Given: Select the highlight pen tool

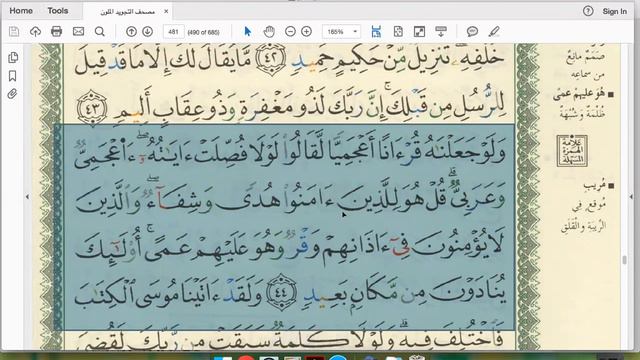Looking at the screenshot, I should (x=494, y=31).
